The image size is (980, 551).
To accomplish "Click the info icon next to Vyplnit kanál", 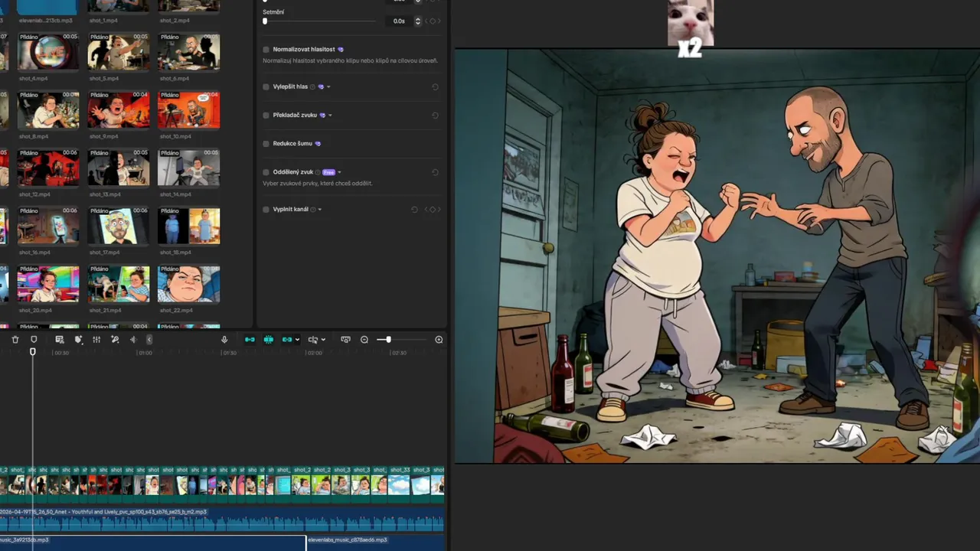I will (312, 210).
